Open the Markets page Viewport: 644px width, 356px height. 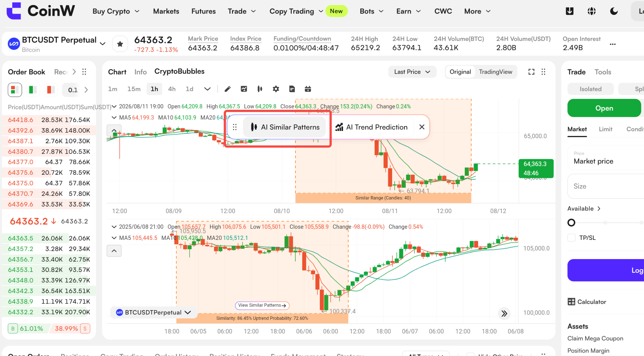coord(166,11)
